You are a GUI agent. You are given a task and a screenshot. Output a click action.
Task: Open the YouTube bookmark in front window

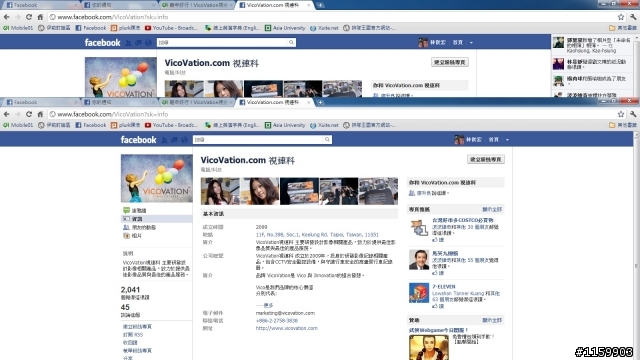(x=171, y=125)
